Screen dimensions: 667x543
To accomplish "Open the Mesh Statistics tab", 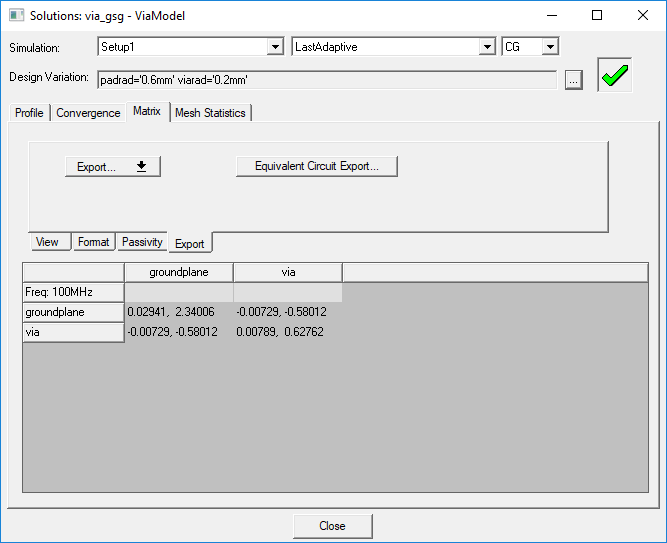I will 210,113.
